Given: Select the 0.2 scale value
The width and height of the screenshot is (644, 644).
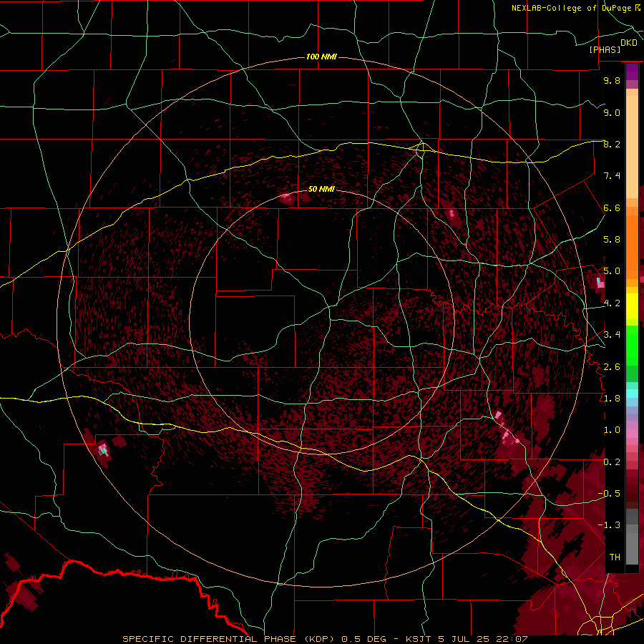Looking at the screenshot, I should 612,462.
